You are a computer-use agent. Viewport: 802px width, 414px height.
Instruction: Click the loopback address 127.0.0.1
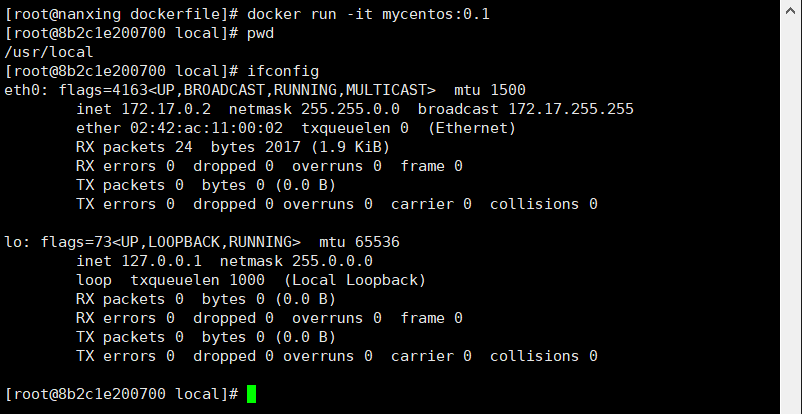[x=161, y=261]
